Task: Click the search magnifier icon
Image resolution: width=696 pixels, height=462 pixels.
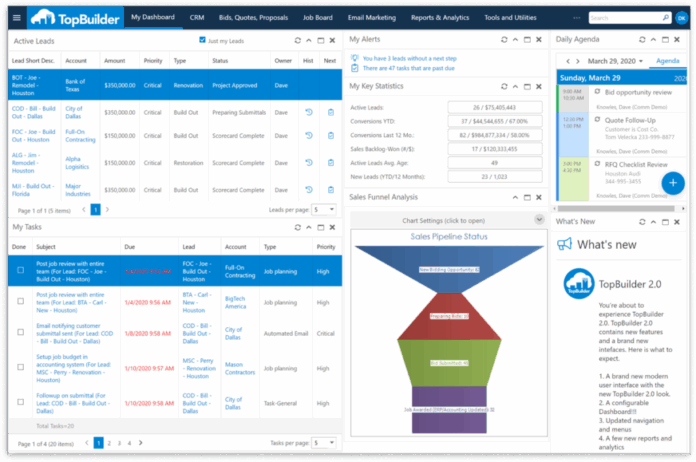Action: 666,17
